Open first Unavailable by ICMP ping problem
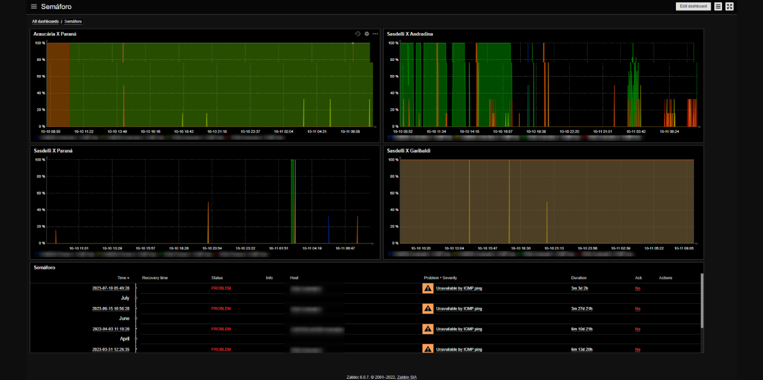 (x=459, y=289)
